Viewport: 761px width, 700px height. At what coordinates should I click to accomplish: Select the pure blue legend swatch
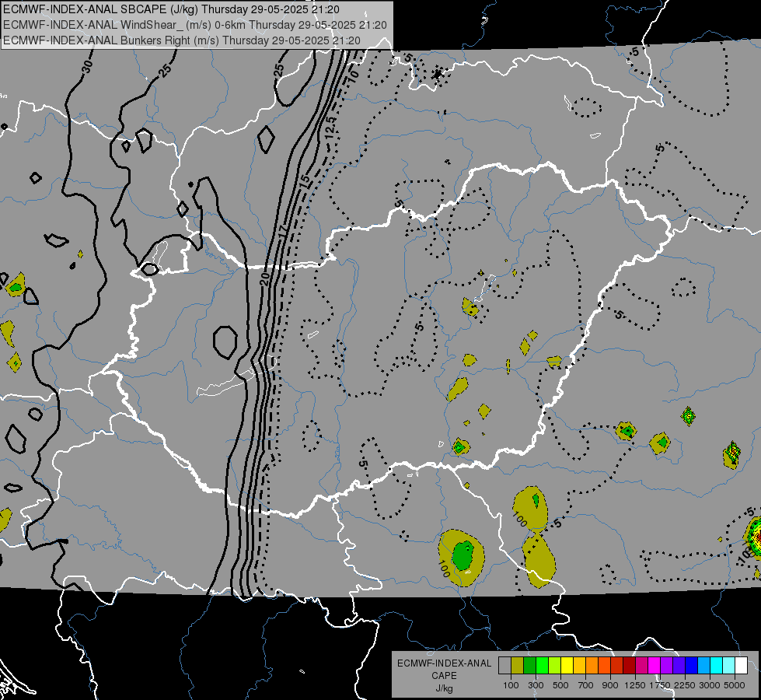(x=692, y=665)
